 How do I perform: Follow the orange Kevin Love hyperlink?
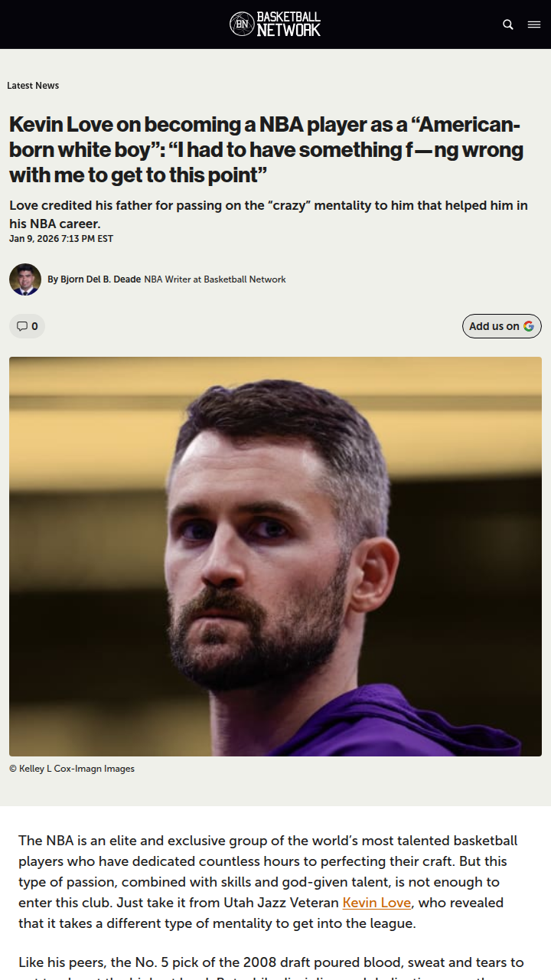pyautogui.click(x=377, y=903)
